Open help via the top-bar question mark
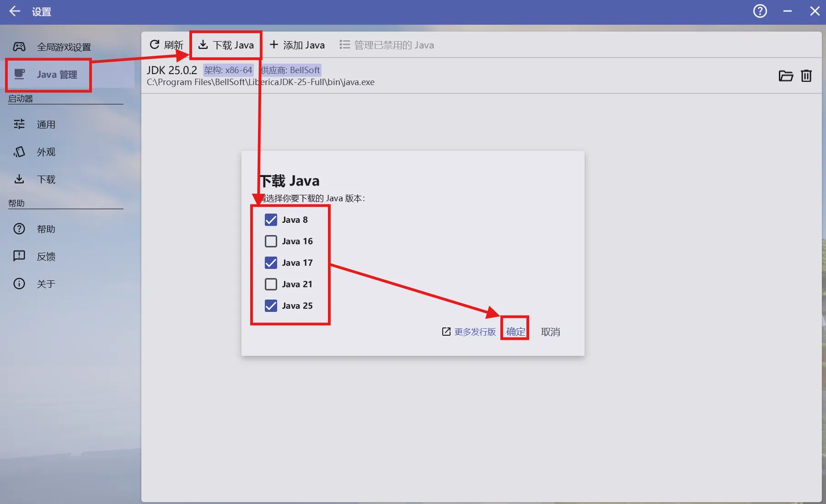The width and height of the screenshot is (826, 504). click(760, 11)
